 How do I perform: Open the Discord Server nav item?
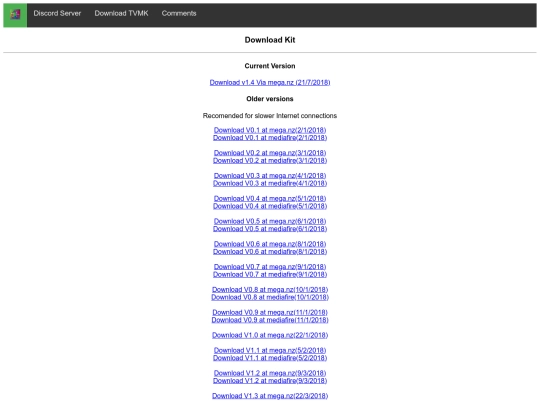57,13
